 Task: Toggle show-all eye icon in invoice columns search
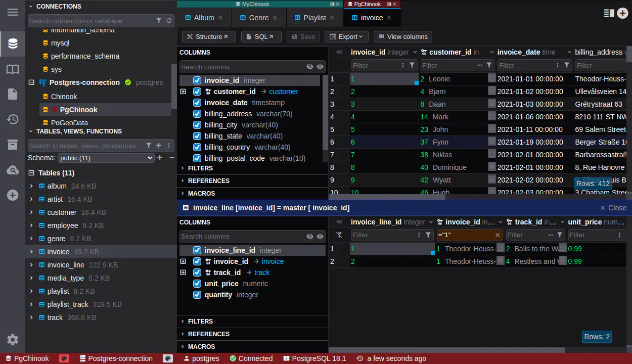pos(320,67)
